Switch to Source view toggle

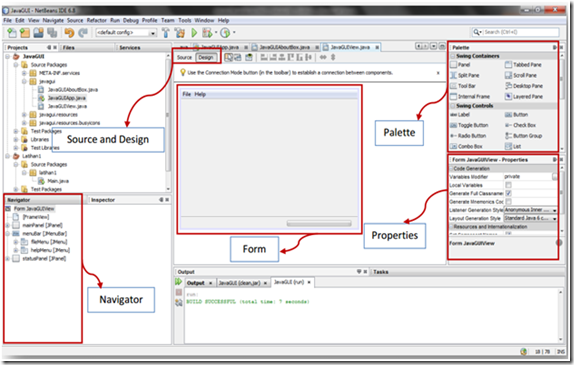click(184, 57)
